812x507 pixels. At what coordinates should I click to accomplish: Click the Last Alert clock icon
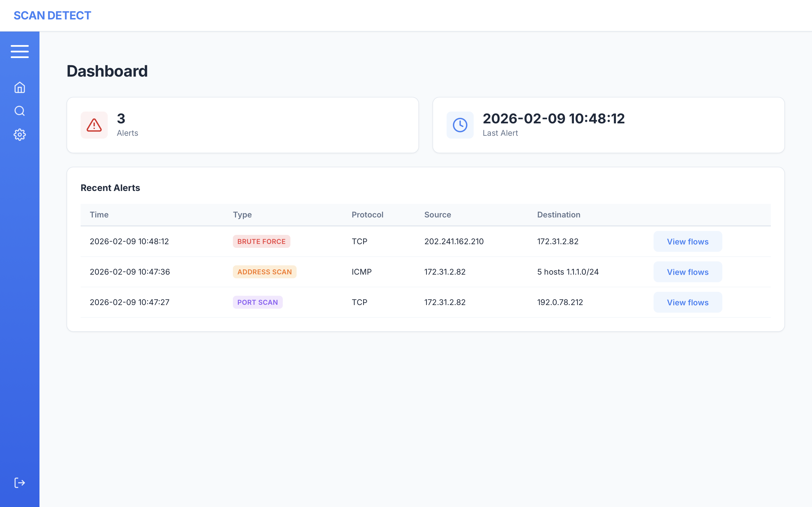click(x=460, y=125)
